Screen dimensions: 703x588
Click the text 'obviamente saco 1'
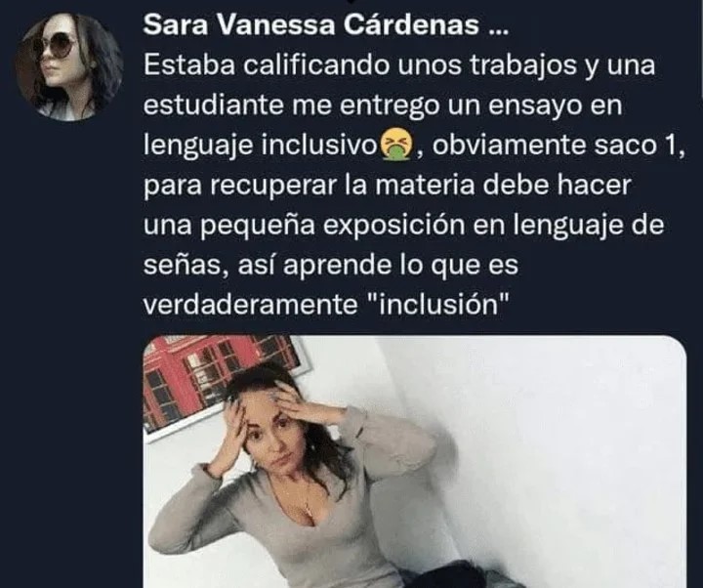tap(554, 145)
